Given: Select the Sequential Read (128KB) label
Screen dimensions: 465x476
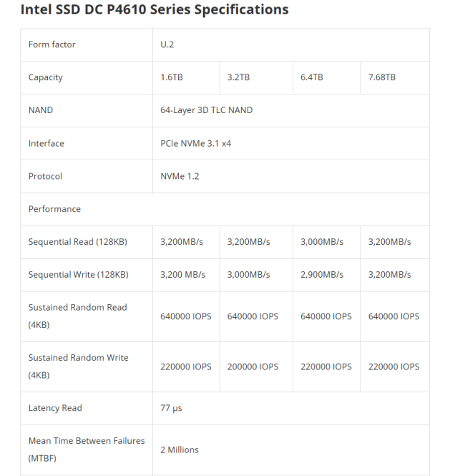Looking at the screenshot, I should 77,242.
